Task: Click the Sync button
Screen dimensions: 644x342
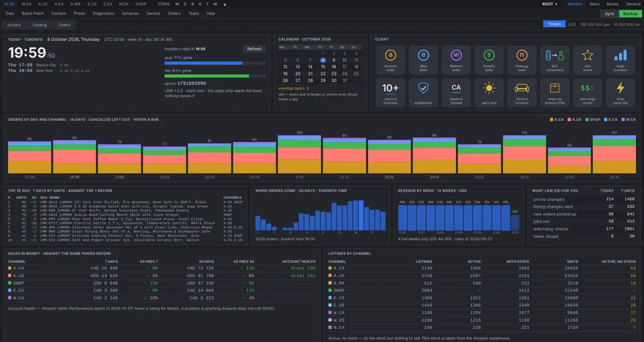Action: point(610,14)
